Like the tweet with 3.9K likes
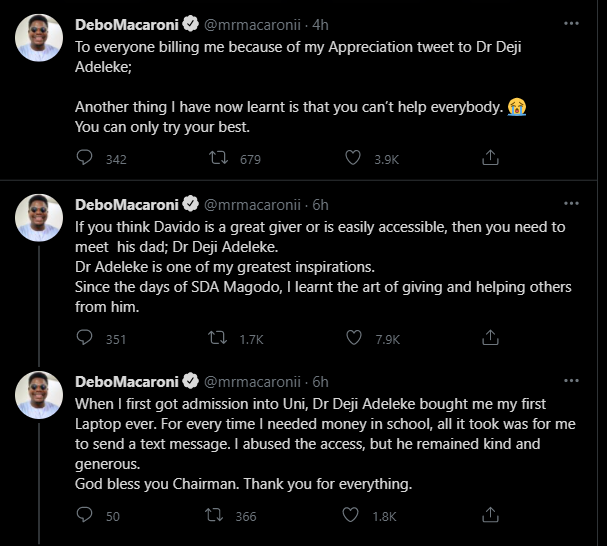The width and height of the screenshot is (607, 546). click(x=353, y=158)
